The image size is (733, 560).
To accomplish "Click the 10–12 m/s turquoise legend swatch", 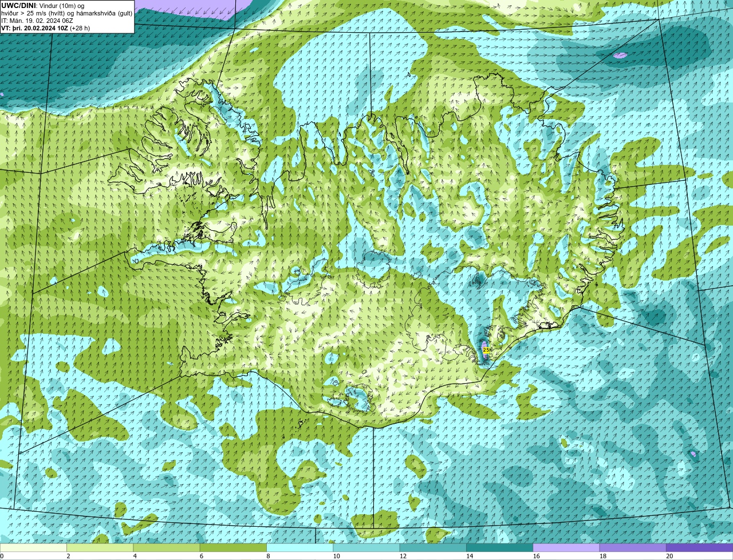I will pyautogui.click(x=366, y=547).
